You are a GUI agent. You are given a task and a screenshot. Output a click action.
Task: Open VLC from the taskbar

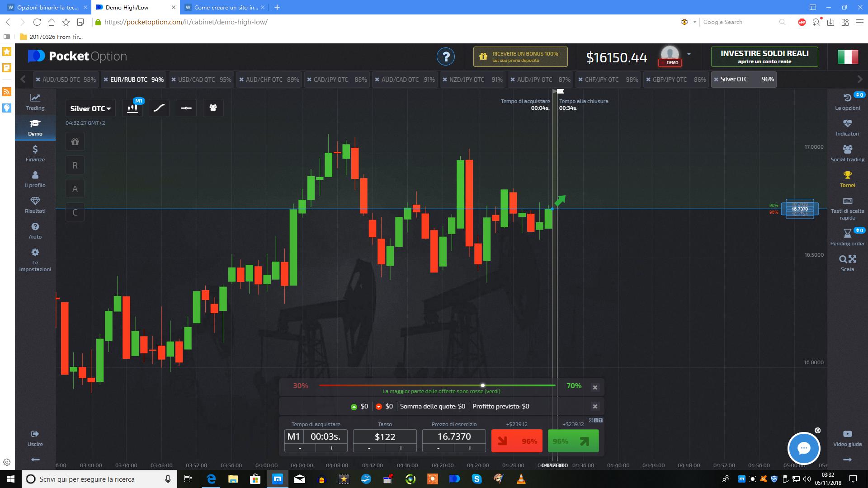click(521, 479)
